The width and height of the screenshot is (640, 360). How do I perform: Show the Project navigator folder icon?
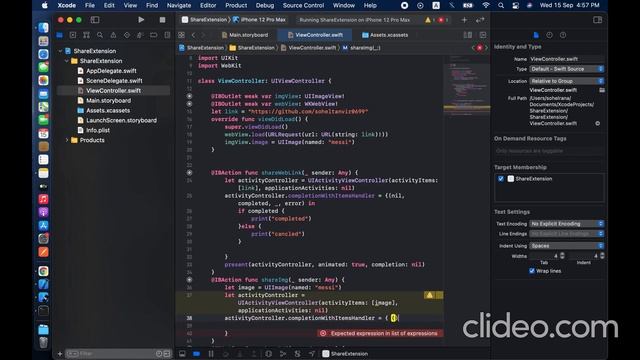click(x=60, y=35)
